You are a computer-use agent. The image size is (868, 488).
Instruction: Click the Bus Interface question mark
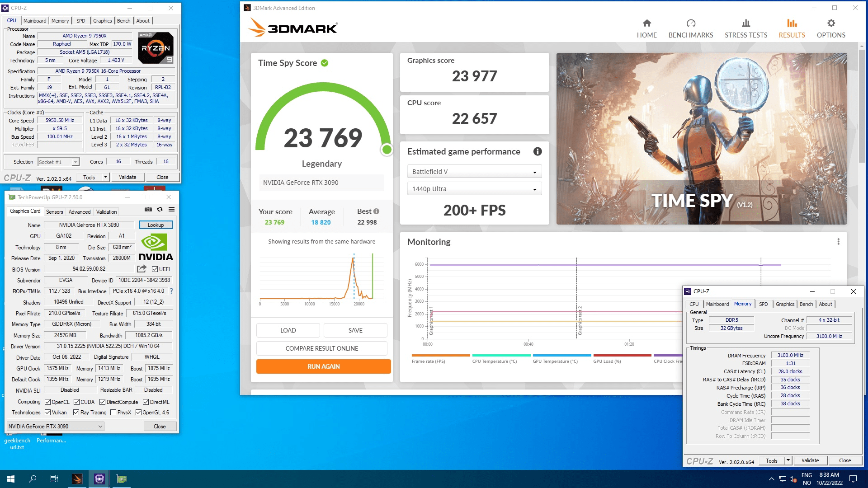(x=171, y=291)
